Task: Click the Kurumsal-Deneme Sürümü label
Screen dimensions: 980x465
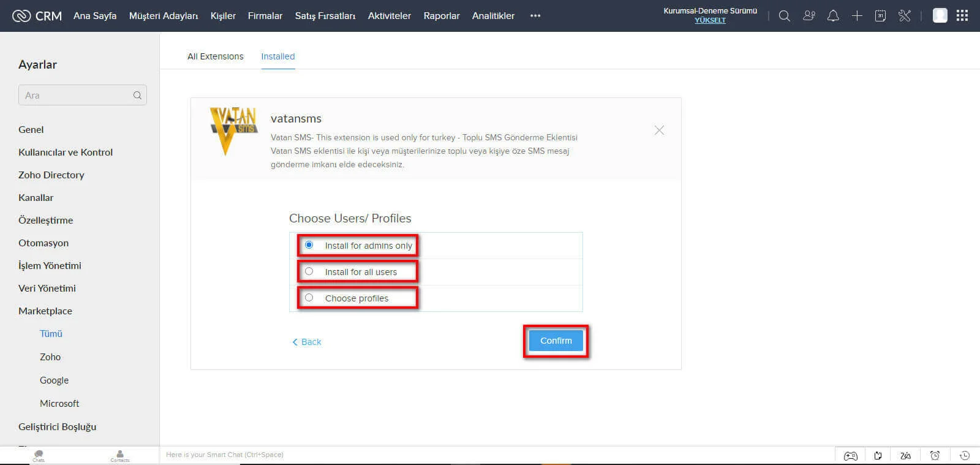Action: (x=710, y=11)
